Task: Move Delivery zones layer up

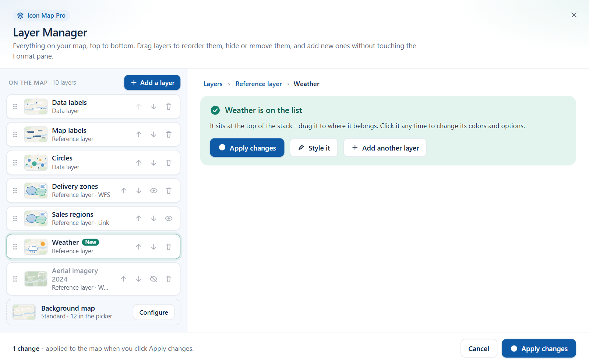Action: pos(124,191)
